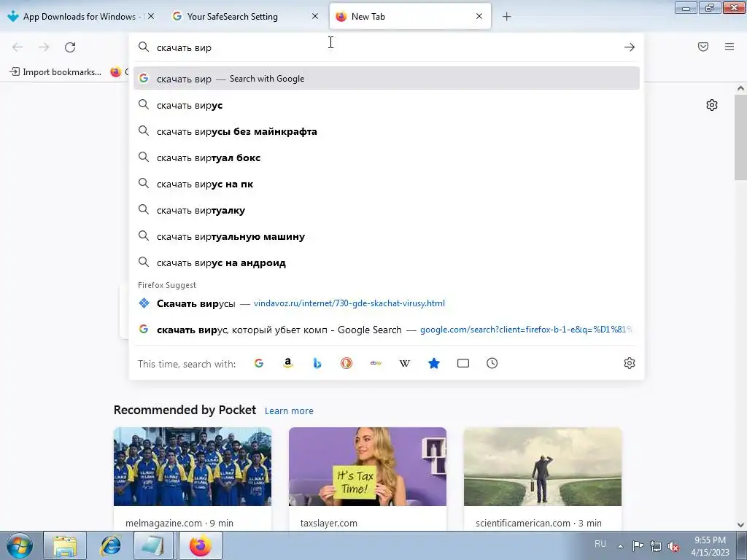Search history using the clock icon
The image size is (747, 560).
click(492, 363)
